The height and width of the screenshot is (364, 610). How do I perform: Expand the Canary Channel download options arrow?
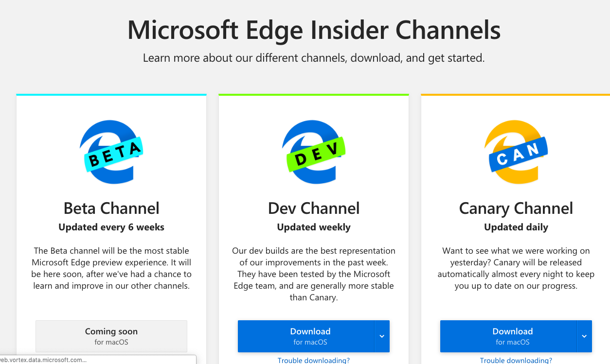(585, 336)
